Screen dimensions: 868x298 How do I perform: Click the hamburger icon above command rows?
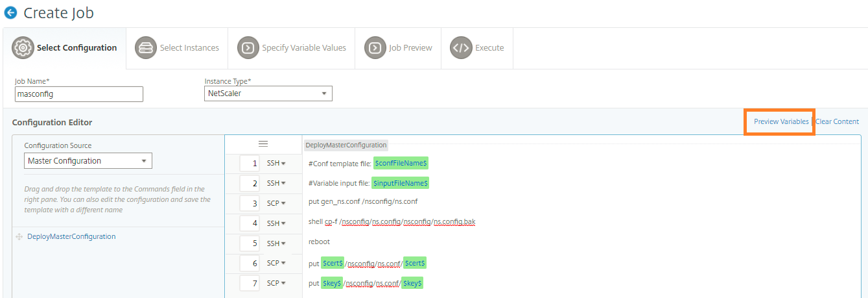tap(263, 143)
